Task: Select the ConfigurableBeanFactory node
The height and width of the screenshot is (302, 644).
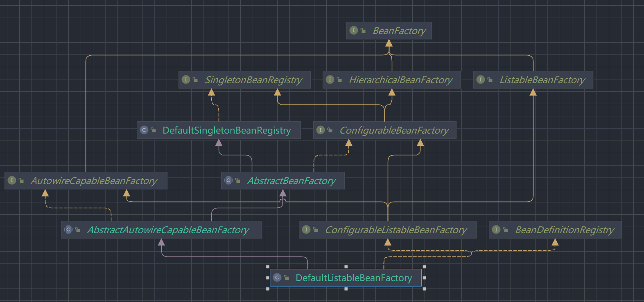Action: pyautogui.click(x=385, y=130)
